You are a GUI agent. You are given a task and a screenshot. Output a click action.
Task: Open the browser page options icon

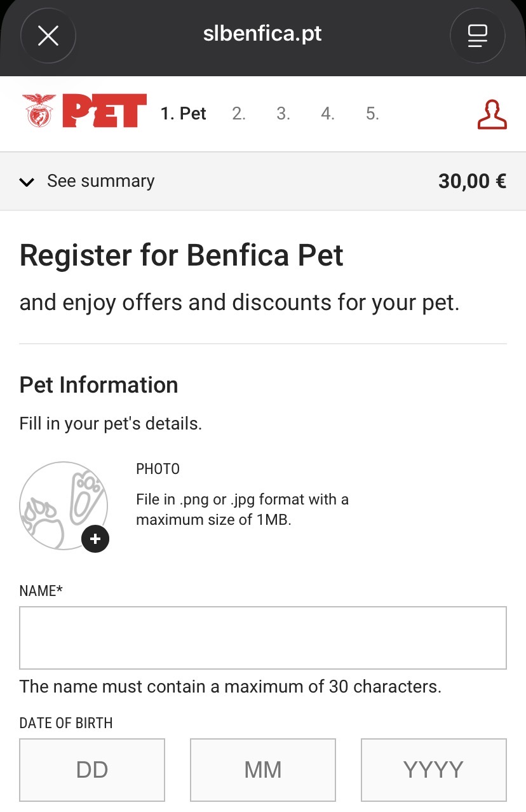point(477,36)
